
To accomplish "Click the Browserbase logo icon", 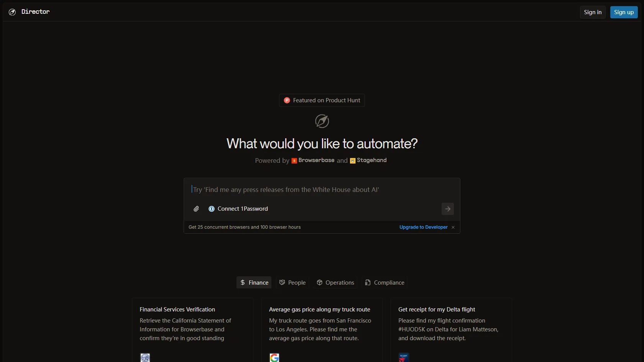I will click(x=294, y=161).
